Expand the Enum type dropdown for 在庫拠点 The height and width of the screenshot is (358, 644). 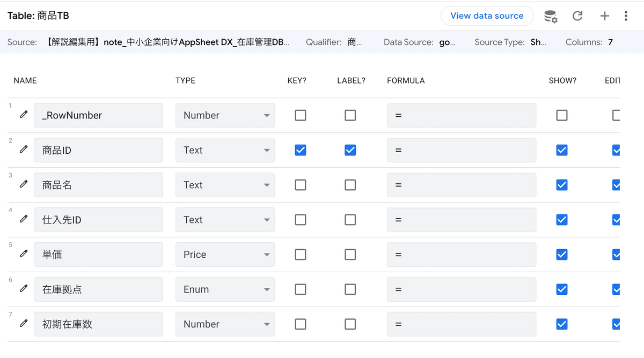pyautogui.click(x=225, y=289)
